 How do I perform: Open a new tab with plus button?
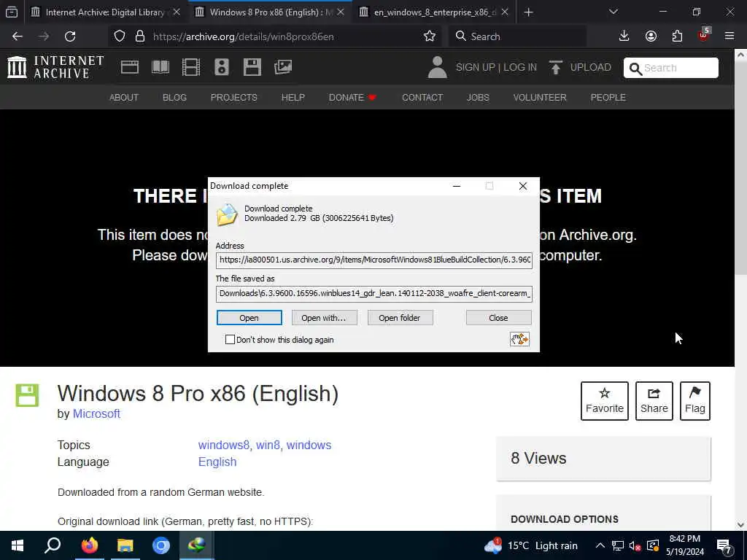(528, 12)
